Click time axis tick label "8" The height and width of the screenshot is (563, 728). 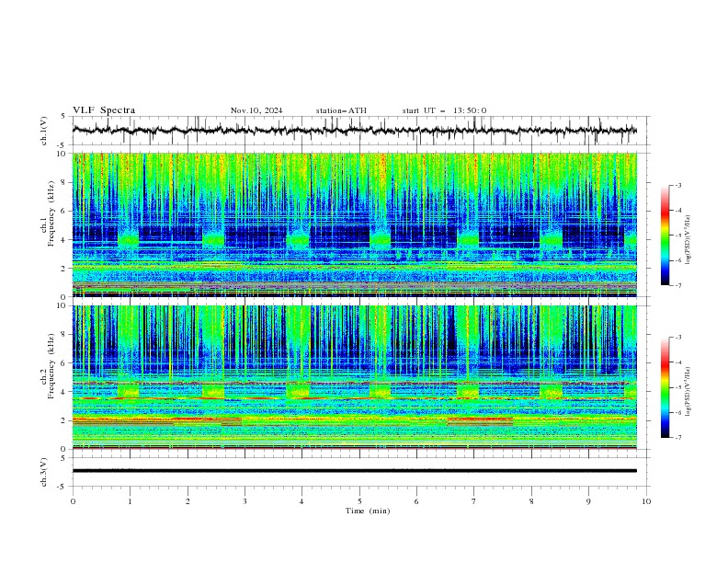pos(531,501)
